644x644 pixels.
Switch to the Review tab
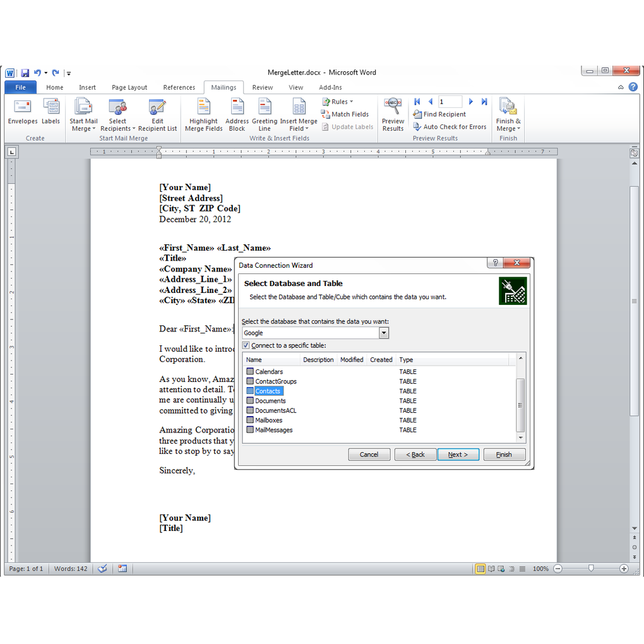tap(263, 88)
